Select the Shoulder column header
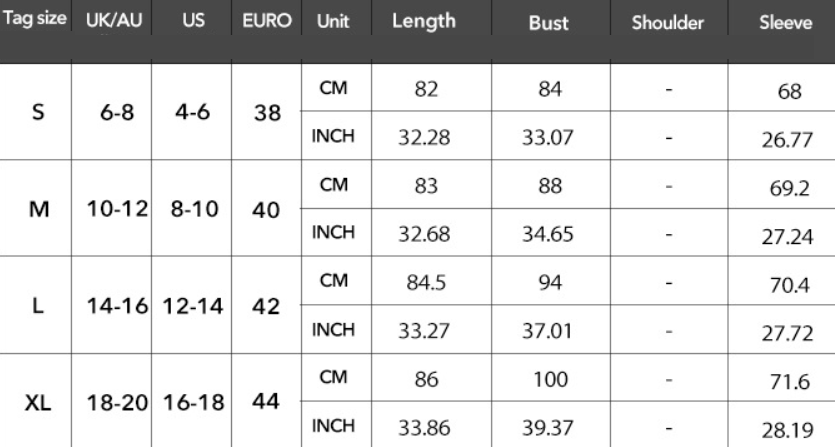This screenshot has width=835, height=447. point(668,24)
